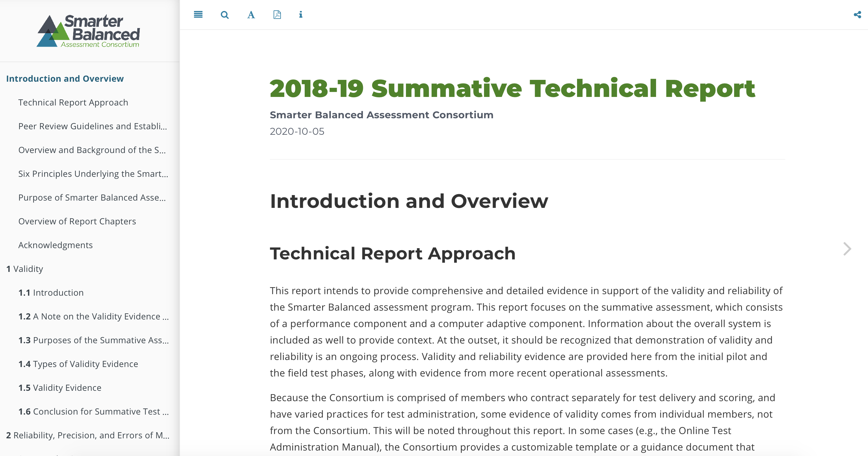
Task: Open font settings menu
Action: [x=251, y=15]
